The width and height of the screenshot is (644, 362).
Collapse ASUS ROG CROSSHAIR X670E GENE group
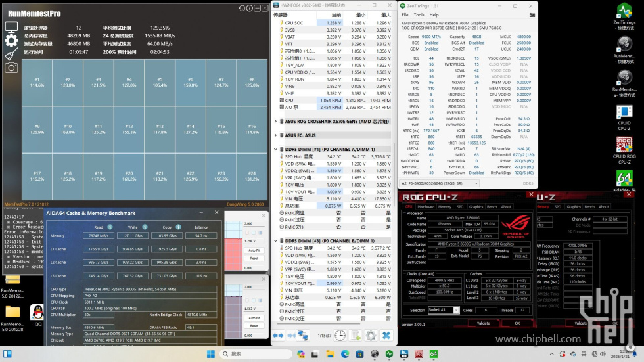pos(275,122)
